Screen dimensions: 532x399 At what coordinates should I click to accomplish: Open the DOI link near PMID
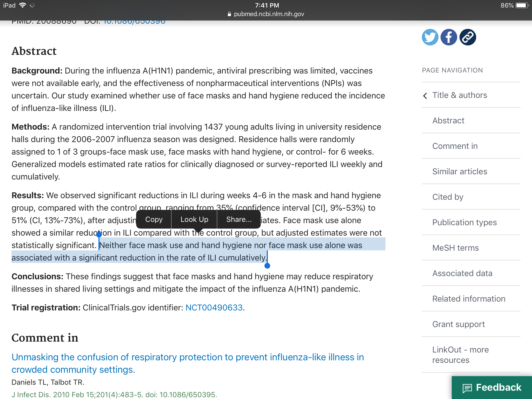[134, 22]
